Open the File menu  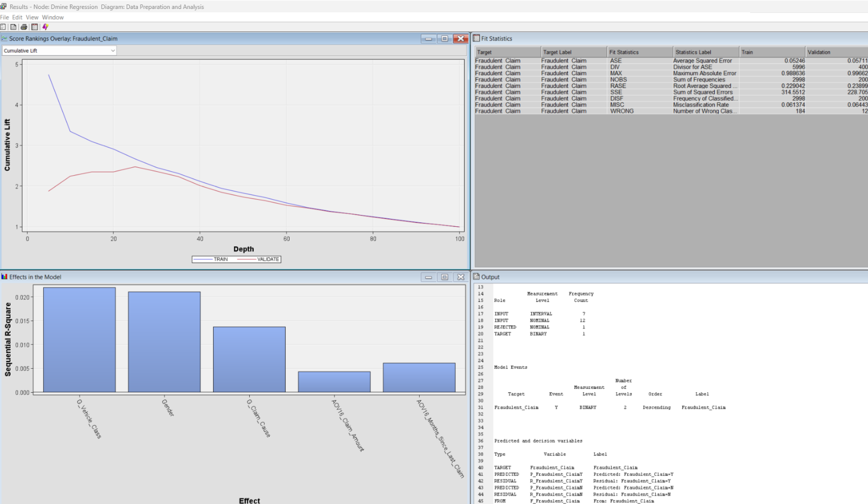pos(4,17)
